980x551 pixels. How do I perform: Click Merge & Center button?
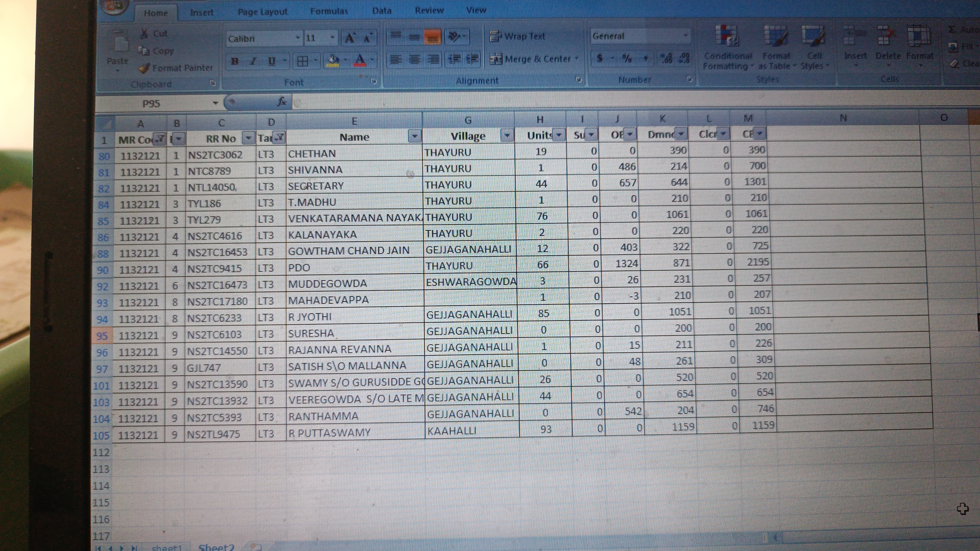tap(530, 59)
